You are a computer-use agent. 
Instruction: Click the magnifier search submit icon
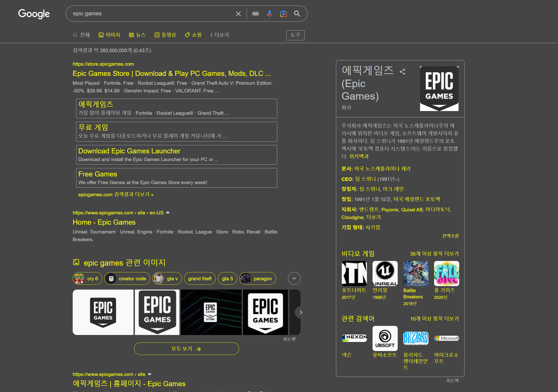(x=297, y=14)
